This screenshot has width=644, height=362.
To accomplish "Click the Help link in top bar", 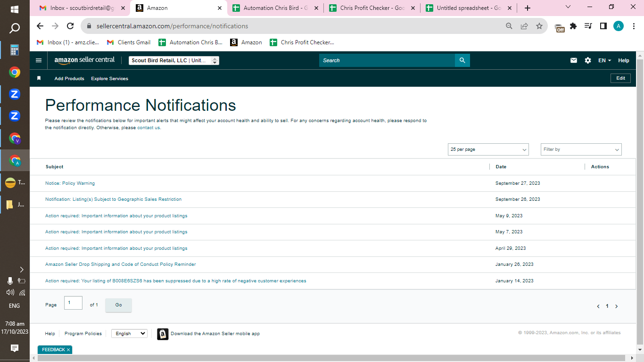I will (x=624, y=60).
